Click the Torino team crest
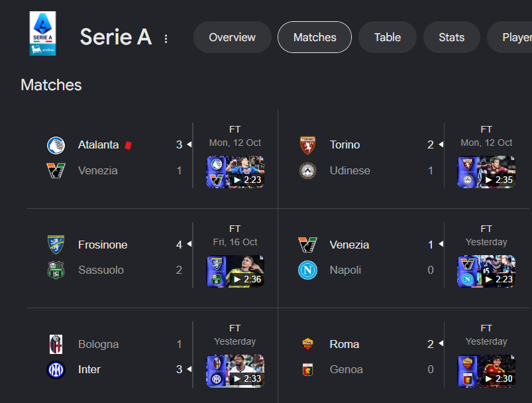Image resolution: width=532 pixels, height=403 pixels. pyautogui.click(x=307, y=145)
